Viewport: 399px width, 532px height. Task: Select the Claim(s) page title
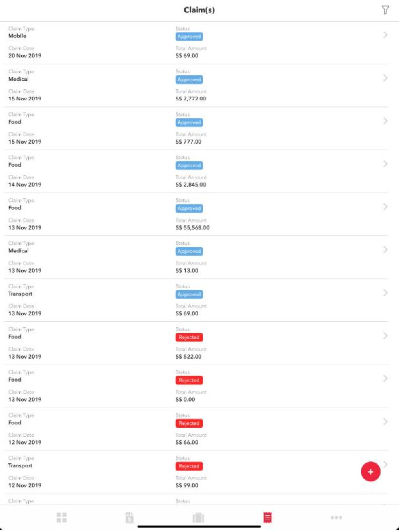coord(199,10)
